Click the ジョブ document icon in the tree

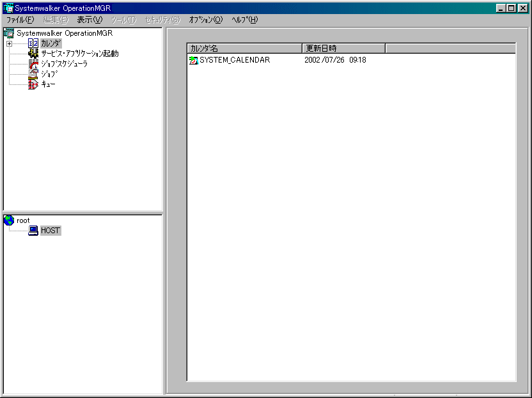[33, 74]
